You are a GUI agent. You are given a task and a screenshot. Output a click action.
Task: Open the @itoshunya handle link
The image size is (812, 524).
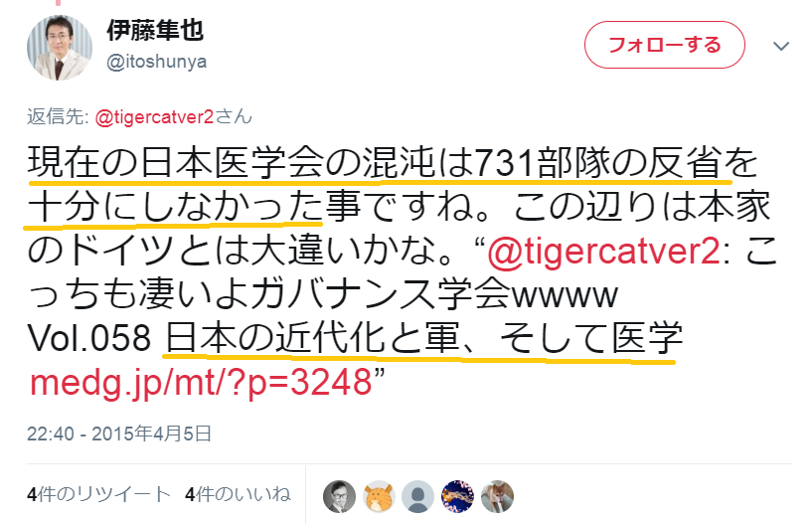click(x=156, y=62)
